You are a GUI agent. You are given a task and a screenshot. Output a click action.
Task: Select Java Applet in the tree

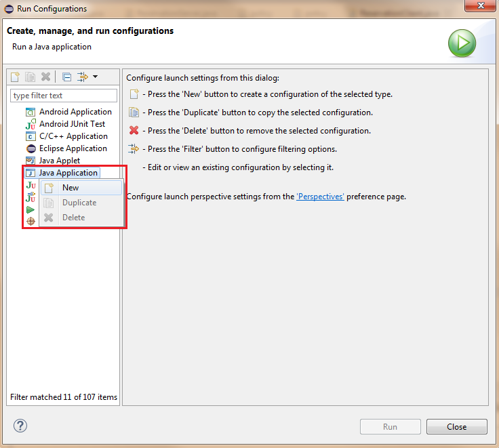(60, 161)
